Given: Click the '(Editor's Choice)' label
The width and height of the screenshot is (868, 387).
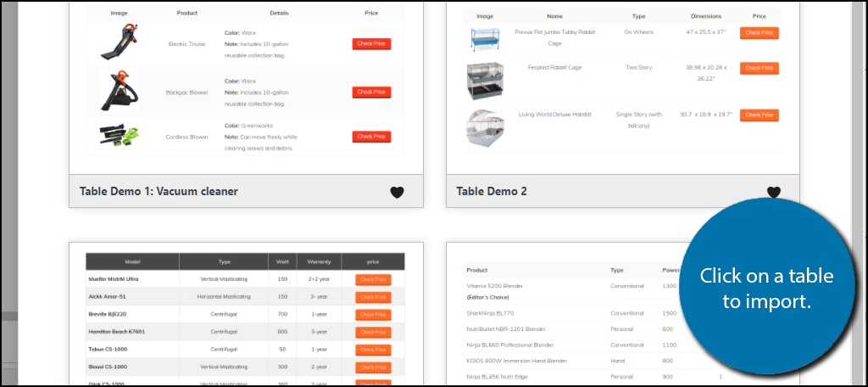Looking at the screenshot, I should 487,297.
